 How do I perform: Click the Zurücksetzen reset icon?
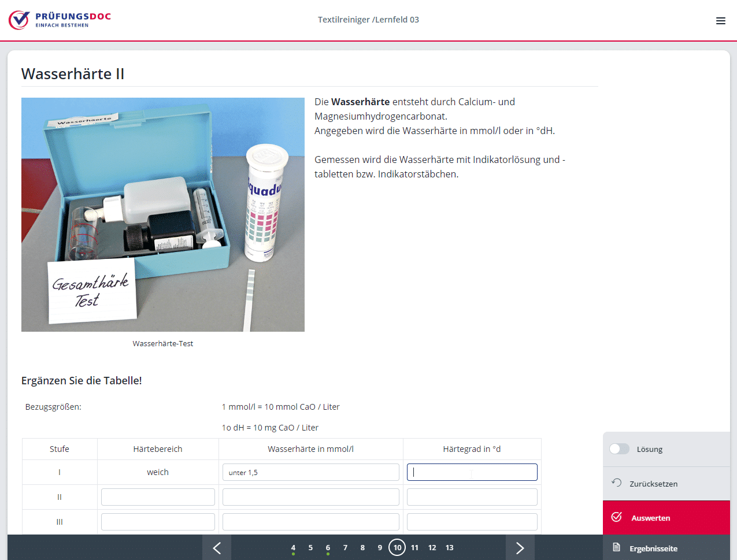(617, 483)
